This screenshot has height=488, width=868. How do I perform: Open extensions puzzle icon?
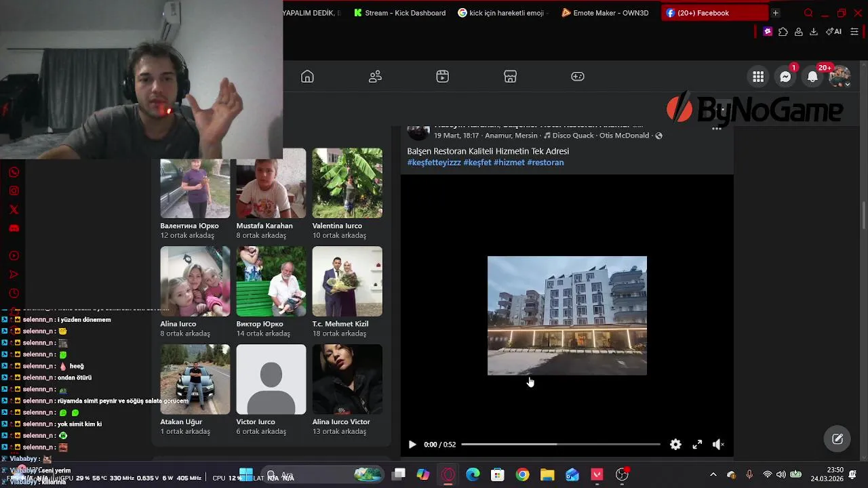pyautogui.click(x=783, y=31)
